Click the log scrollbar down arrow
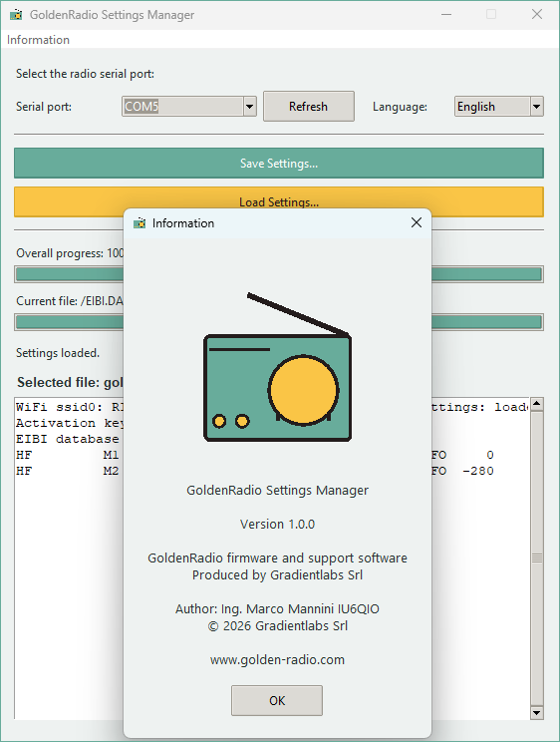The image size is (560, 742). pos(536,712)
